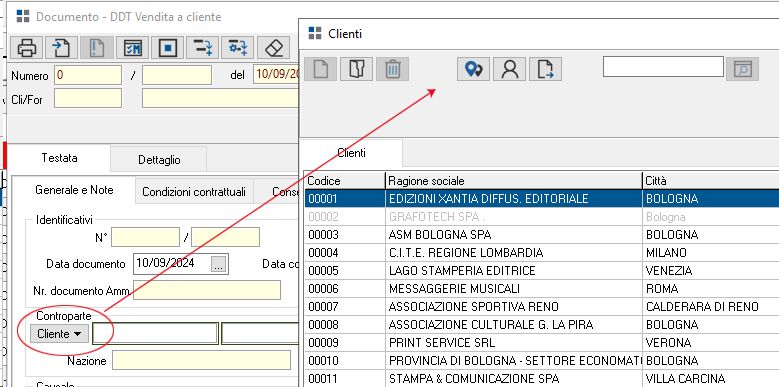Select row ASSOCIAZIONE CULTURALE G. LA PIRA
Image resolution: width=779 pixels, height=387 pixels.
[x=542, y=324]
